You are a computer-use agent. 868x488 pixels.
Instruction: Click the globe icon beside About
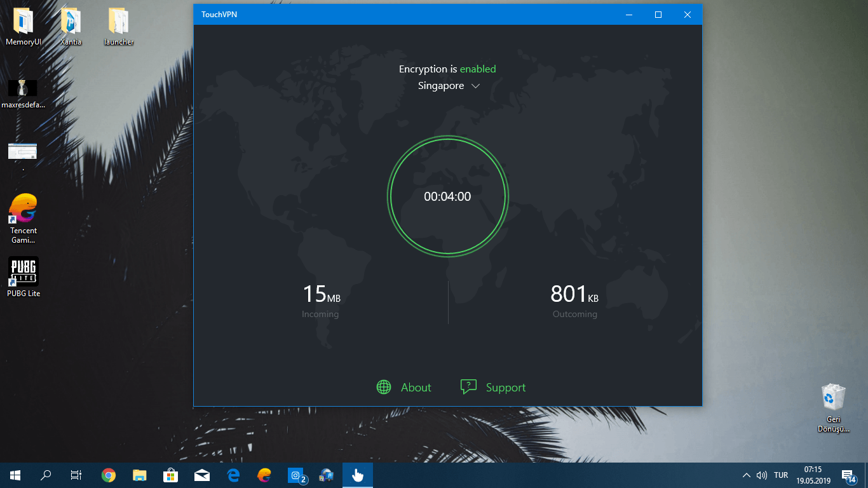(384, 388)
